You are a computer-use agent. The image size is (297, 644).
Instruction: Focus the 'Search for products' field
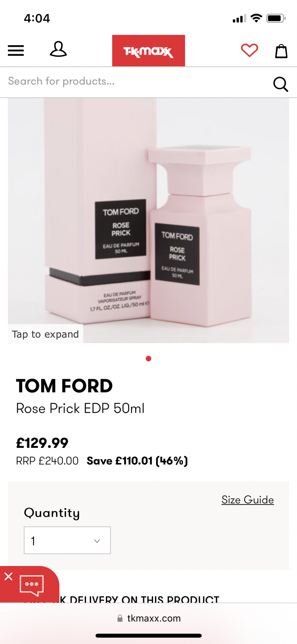(x=135, y=81)
